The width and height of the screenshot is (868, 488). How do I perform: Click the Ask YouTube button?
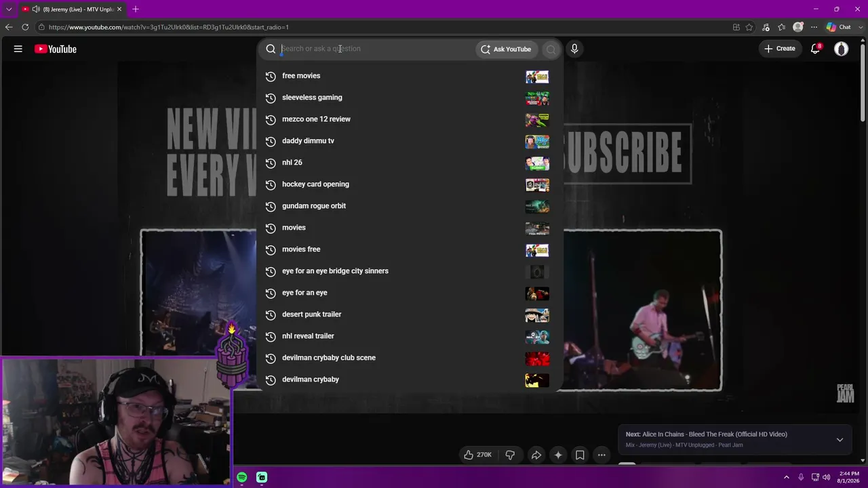[x=506, y=49]
